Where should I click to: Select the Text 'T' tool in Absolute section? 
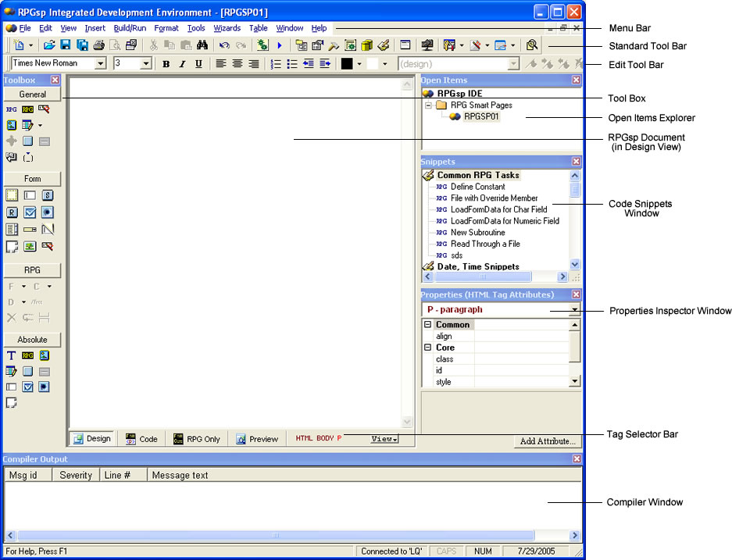pos(11,355)
